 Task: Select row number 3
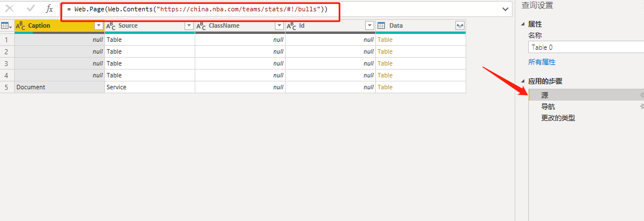(7, 63)
